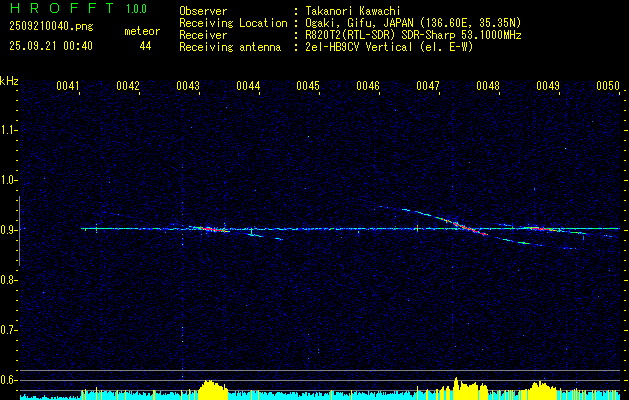Click time marker 0050
Image resolution: width=629 pixels, height=400 pixels.
pyautogui.click(x=608, y=86)
